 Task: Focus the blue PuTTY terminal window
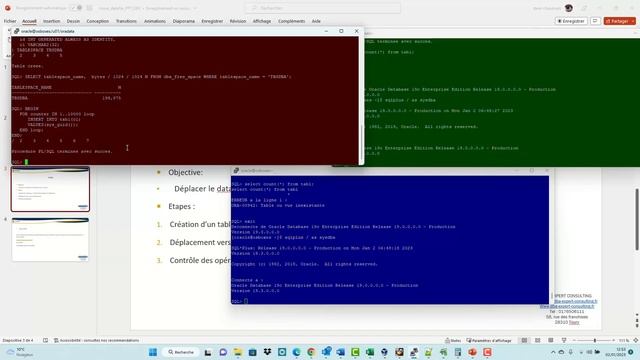(x=390, y=240)
